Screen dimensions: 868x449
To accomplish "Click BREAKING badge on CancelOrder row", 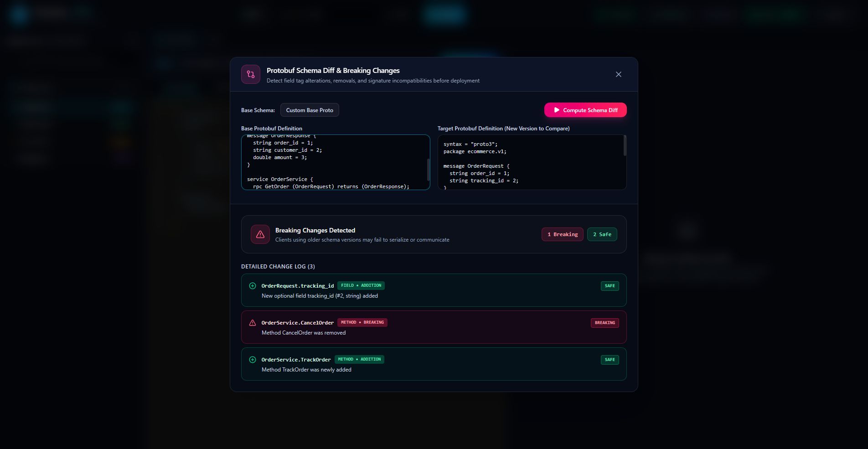I will 605,323.
